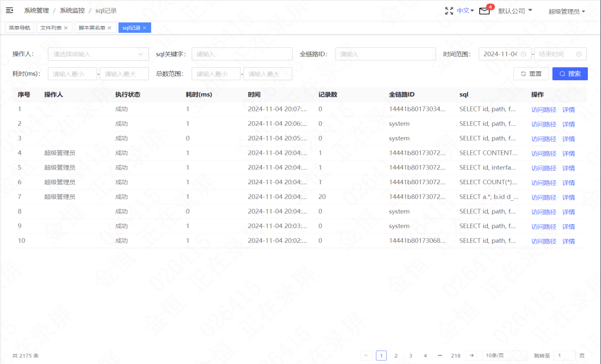This screenshot has width=601, height=364.
Task: Open 访问路径 for row 9
Action: pos(544,227)
